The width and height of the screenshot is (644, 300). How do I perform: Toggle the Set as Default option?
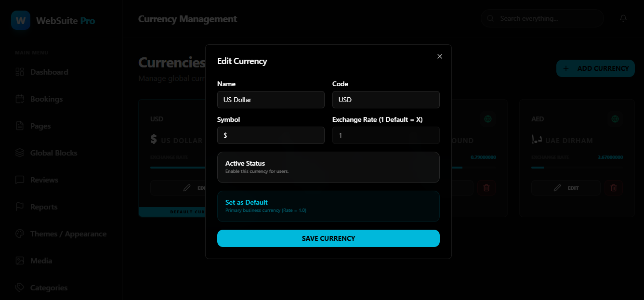point(328,206)
